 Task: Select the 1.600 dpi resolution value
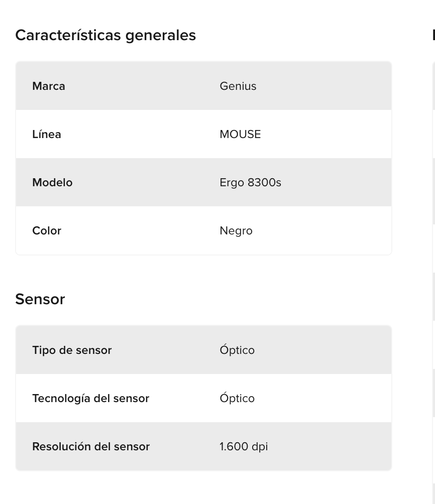coord(244,447)
